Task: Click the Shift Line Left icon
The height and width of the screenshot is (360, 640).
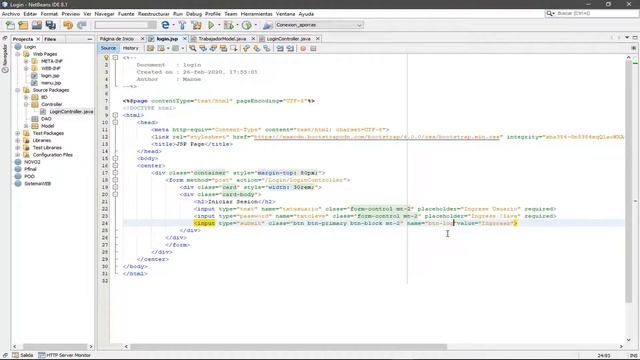Action: [x=280, y=49]
